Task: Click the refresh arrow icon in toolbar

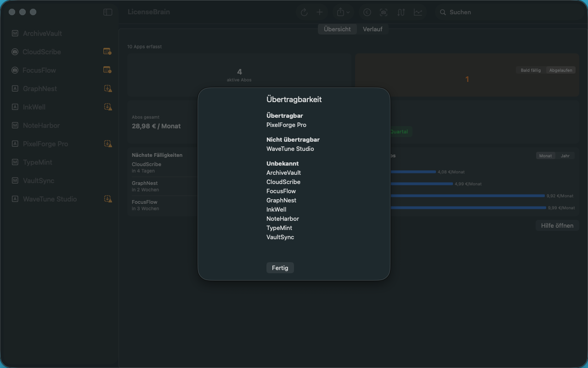Action: click(304, 12)
